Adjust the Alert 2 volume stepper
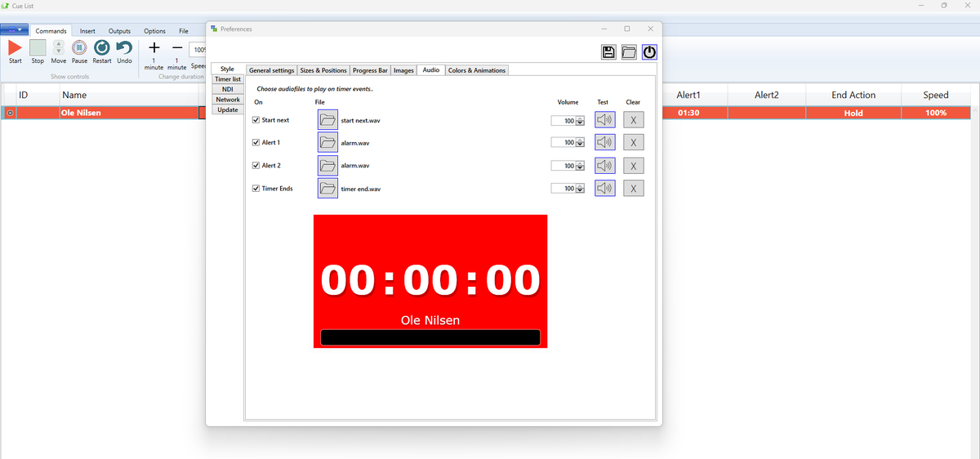The height and width of the screenshot is (459, 980). 580,166
